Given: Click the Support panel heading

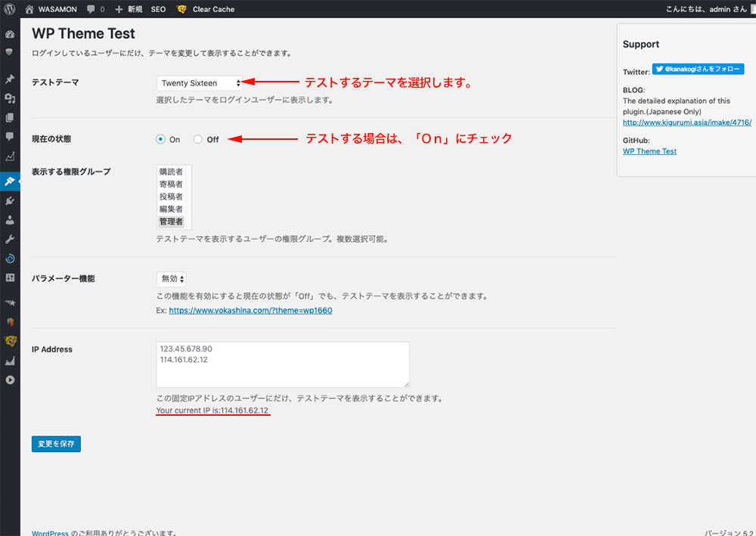Looking at the screenshot, I should pyautogui.click(x=641, y=45).
